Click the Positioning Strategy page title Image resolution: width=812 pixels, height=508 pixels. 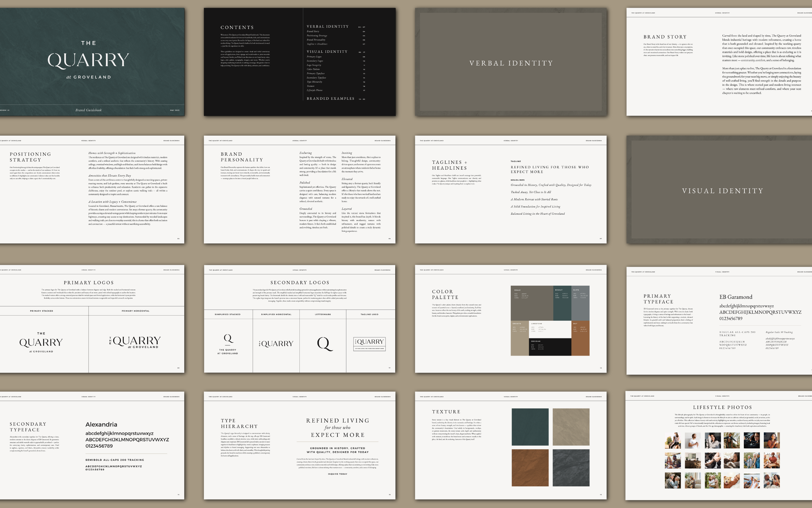tap(30, 157)
